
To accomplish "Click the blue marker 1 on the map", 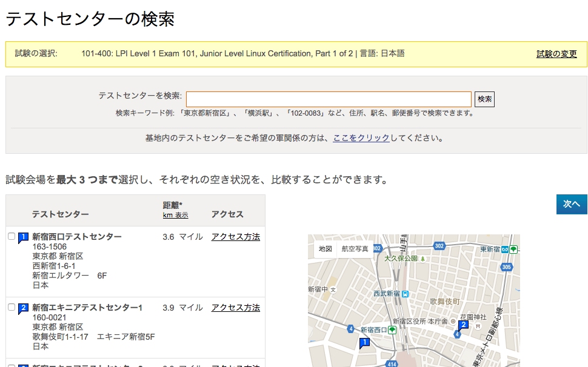I will 364,342.
